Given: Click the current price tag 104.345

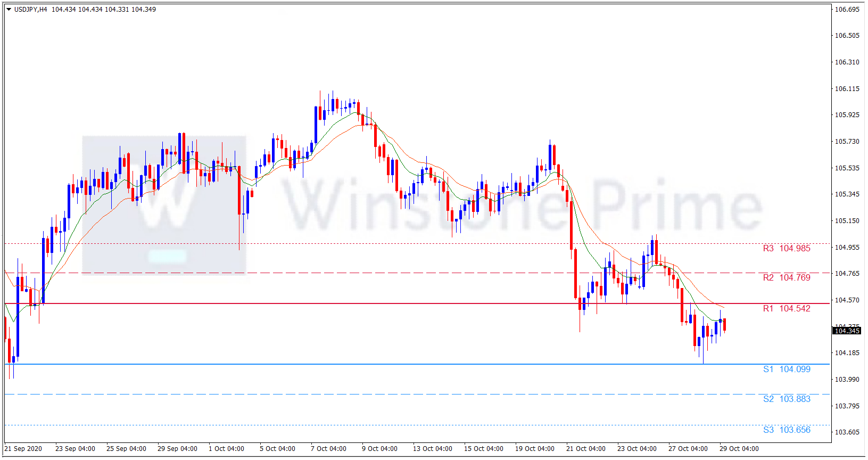Looking at the screenshot, I should [846, 331].
